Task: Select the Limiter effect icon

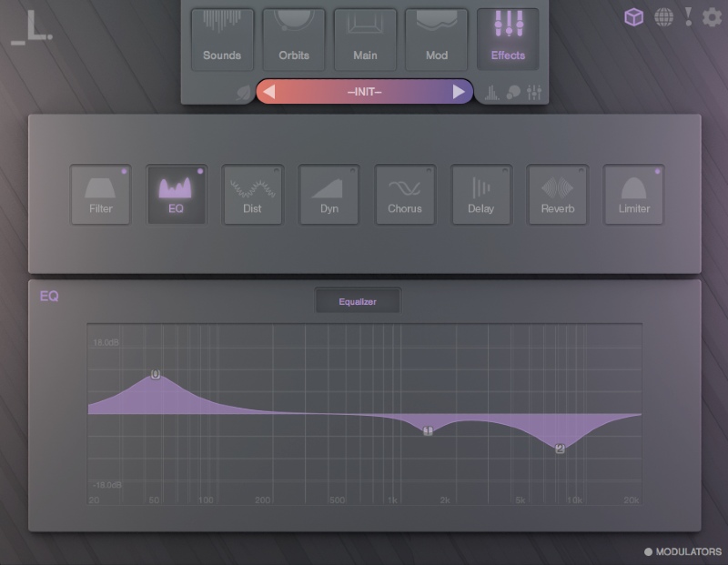Action: click(x=633, y=194)
